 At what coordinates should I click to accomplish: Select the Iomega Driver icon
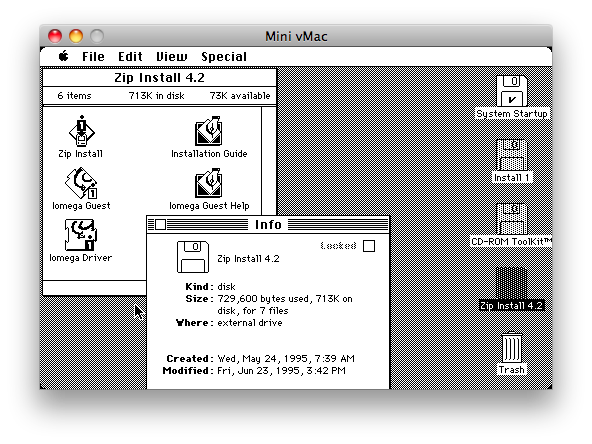pos(80,235)
